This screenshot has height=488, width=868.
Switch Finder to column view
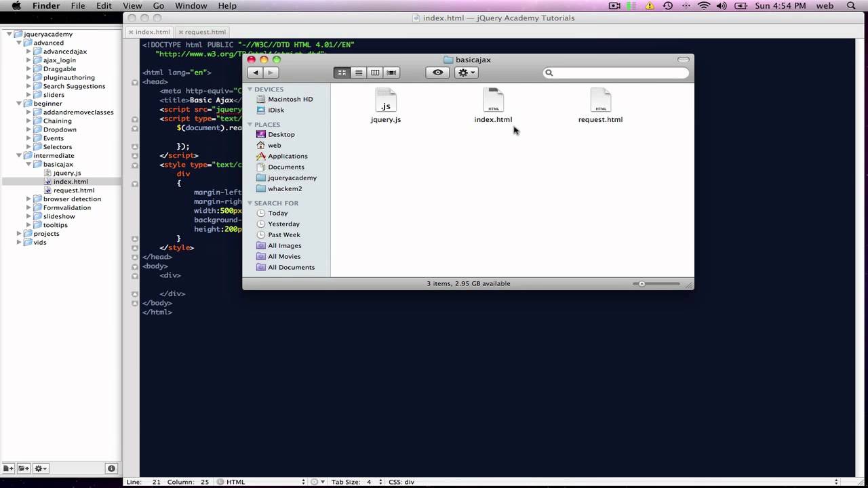(375, 73)
